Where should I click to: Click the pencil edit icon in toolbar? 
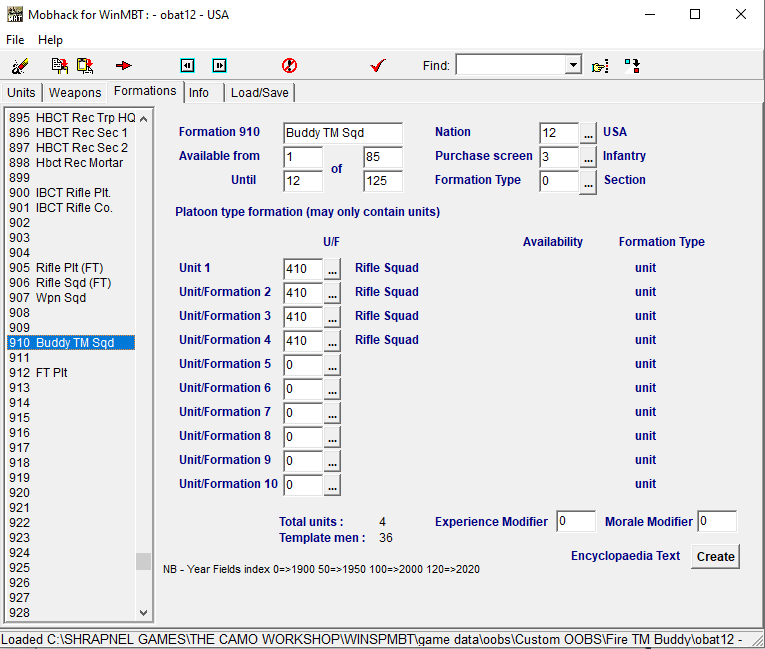point(19,66)
